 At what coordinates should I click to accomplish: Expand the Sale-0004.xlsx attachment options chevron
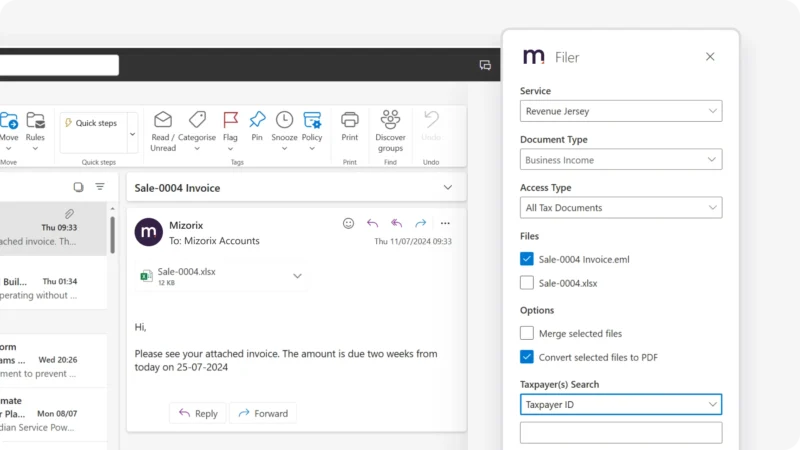[x=297, y=276]
